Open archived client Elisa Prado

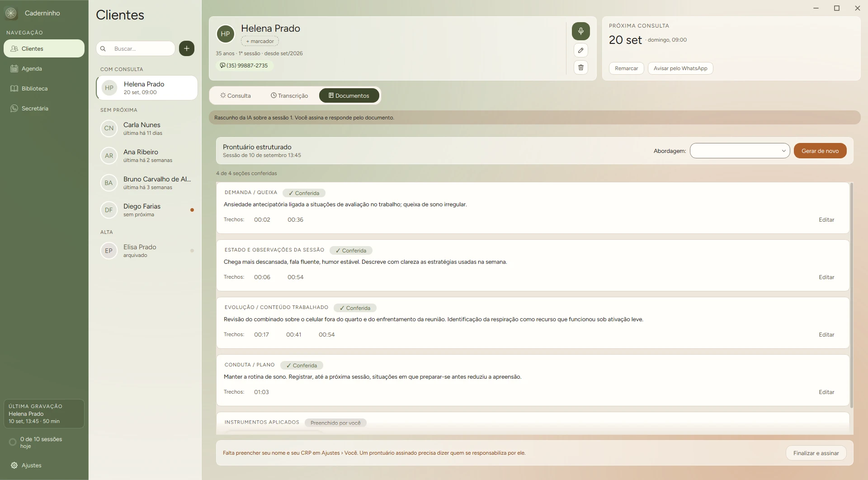point(147,251)
